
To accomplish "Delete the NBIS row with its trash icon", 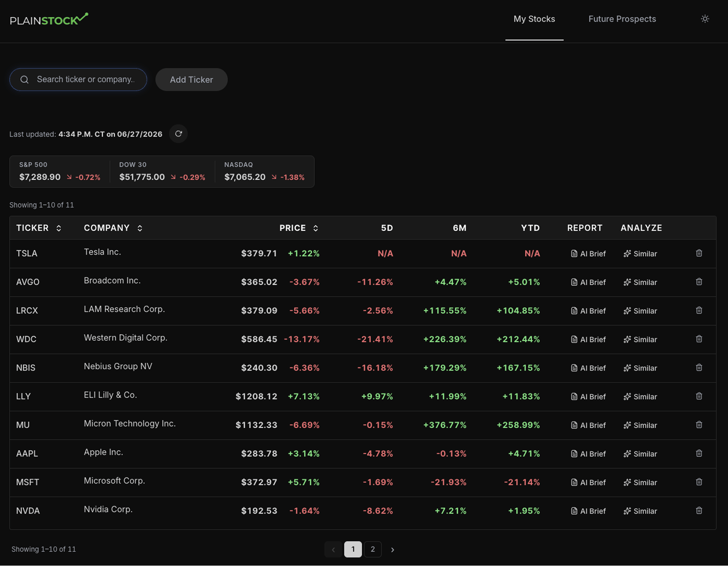I will coord(699,368).
